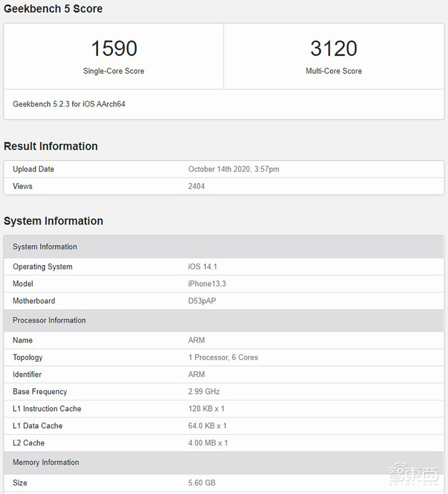Click the Geekbench 5 Score heading

pos(53,9)
